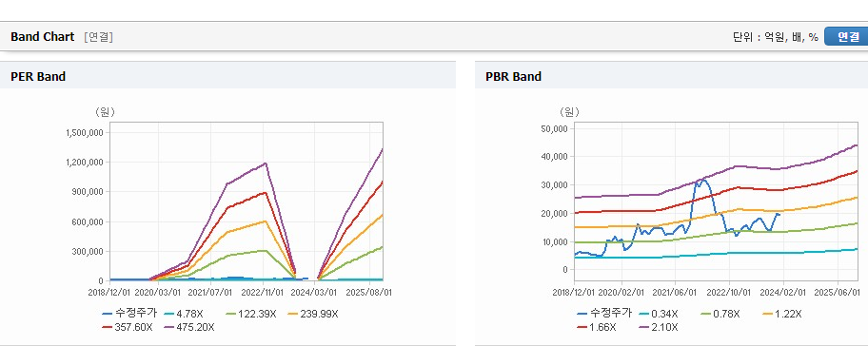Click the Band Chart heading
The width and height of the screenshot is (868, 346).
pos(42,37)
